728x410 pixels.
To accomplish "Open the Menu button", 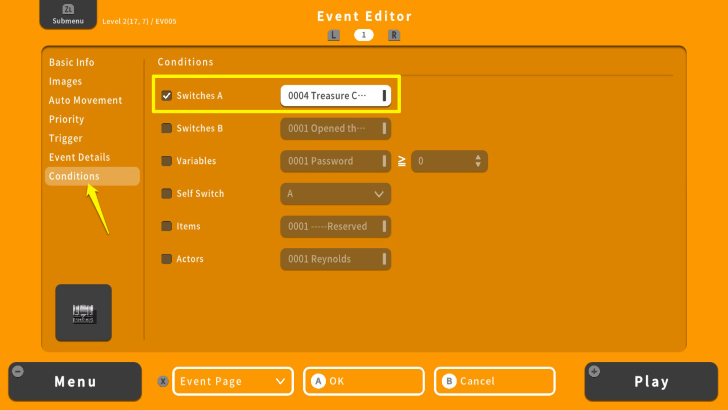I will (x=75, y=382).
